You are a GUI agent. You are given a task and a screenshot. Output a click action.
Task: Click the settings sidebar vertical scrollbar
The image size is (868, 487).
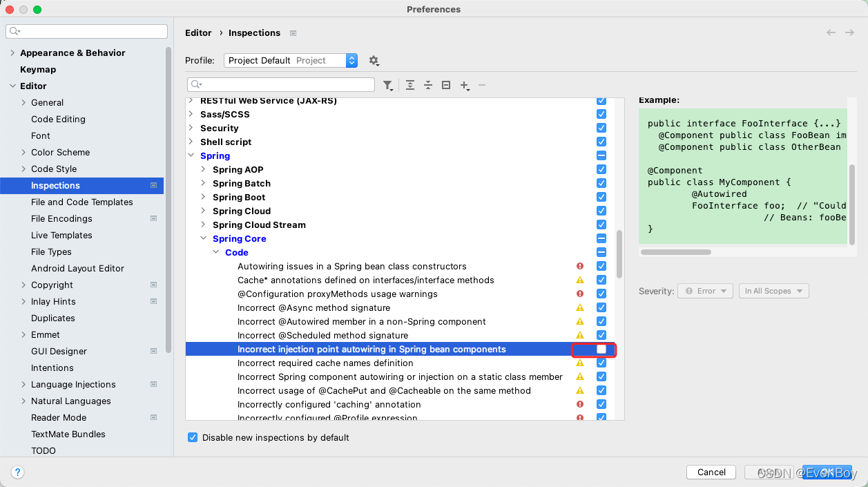(168, 200)
